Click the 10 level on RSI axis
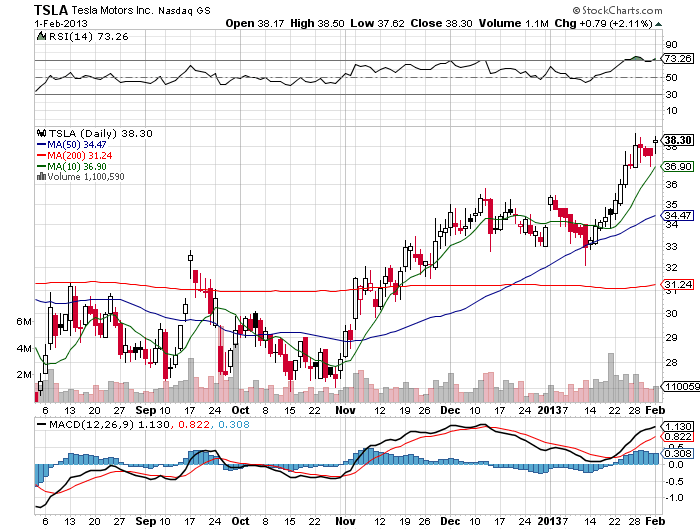 click(671, 111)
